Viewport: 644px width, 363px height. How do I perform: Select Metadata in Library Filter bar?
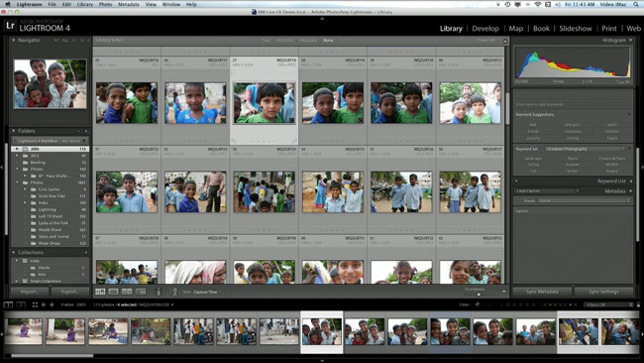pyautogui.click(x=308, y=41)
